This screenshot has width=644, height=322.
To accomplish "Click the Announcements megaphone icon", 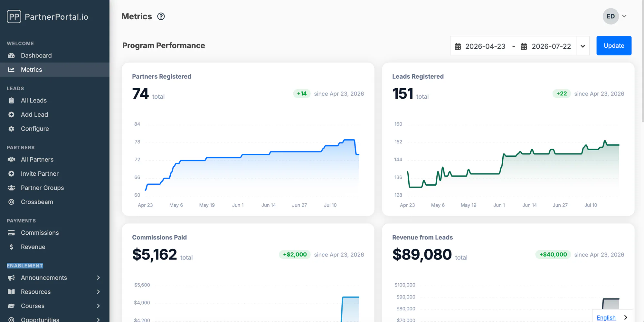I will [x=11, y=278].
